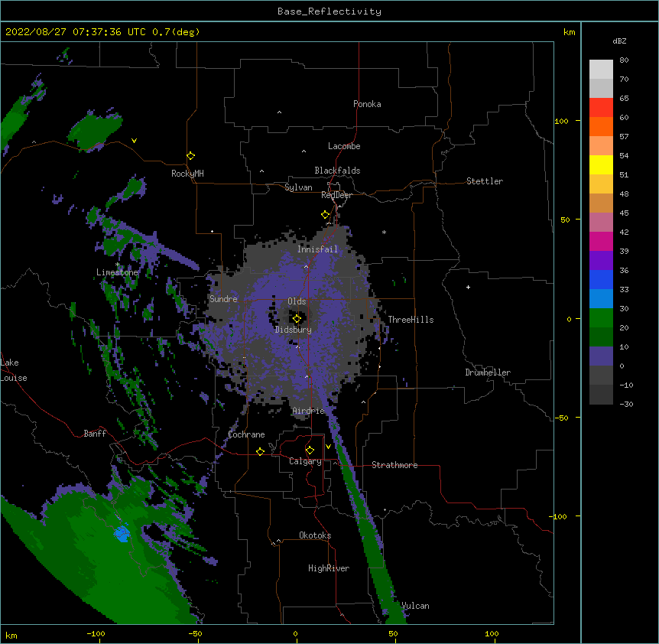The height and width of the screenshot is (644, 659).
Task: Click the Base_Reflectivity title
Action: (x=329, y=11)
